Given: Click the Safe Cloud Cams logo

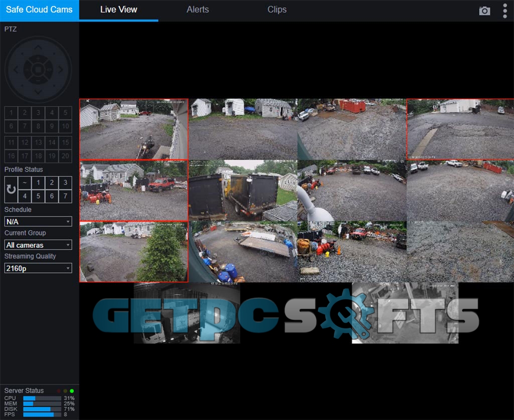Looking at the screenshot, I should 39,10.
